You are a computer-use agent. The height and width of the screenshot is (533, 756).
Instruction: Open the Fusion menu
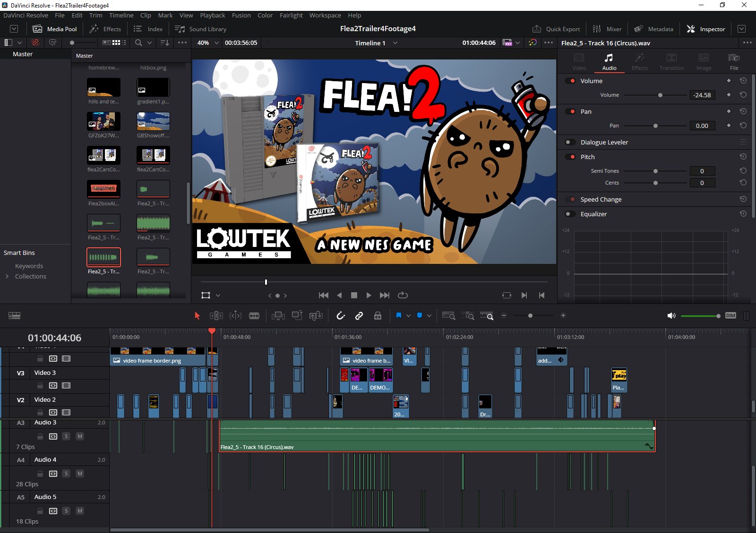[x=241, y=15]
